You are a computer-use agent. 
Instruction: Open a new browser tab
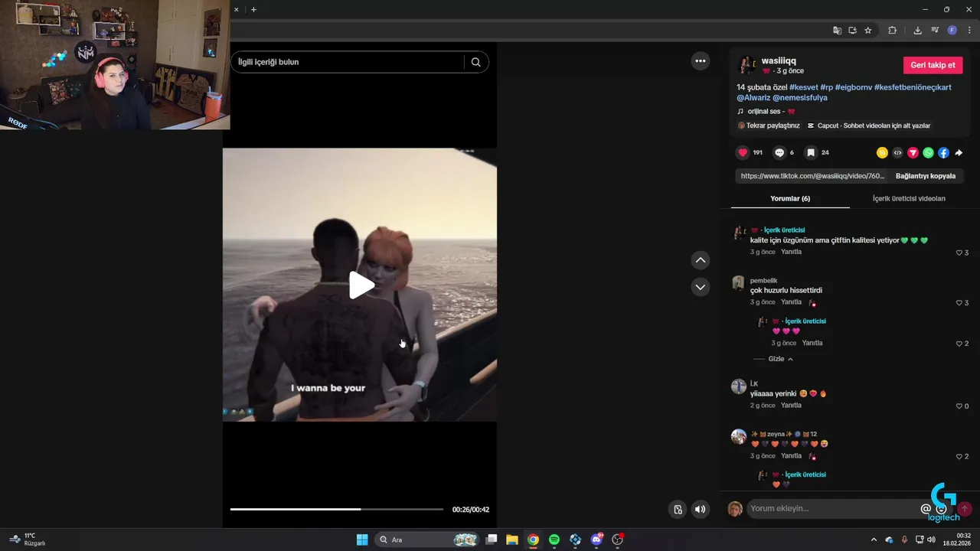253,10
